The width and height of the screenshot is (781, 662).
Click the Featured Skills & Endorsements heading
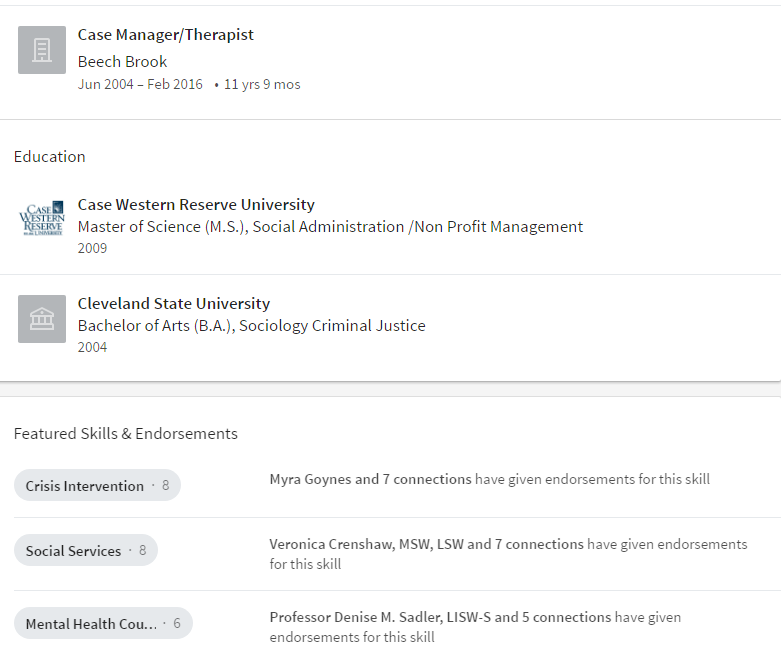(126, 434)
